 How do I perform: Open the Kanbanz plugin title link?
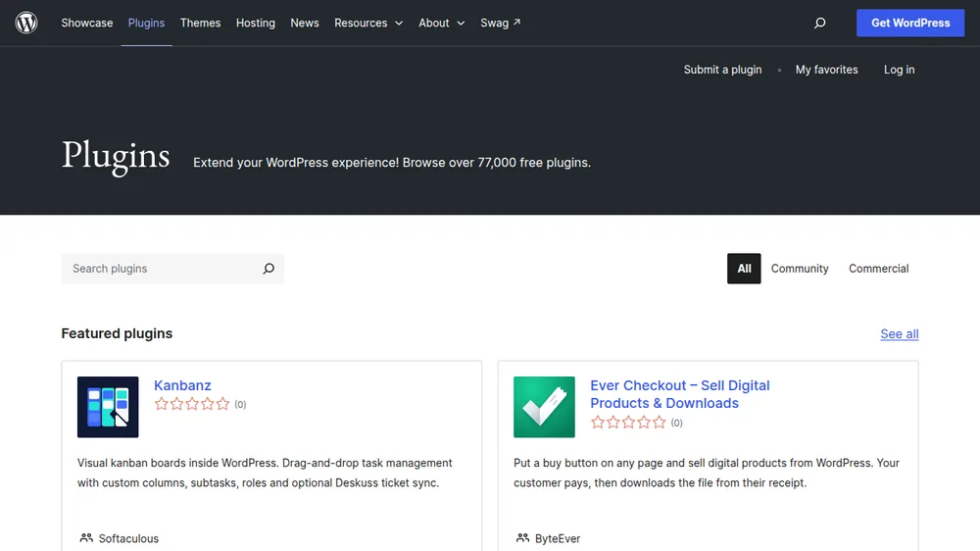click(x=182, y=385)
